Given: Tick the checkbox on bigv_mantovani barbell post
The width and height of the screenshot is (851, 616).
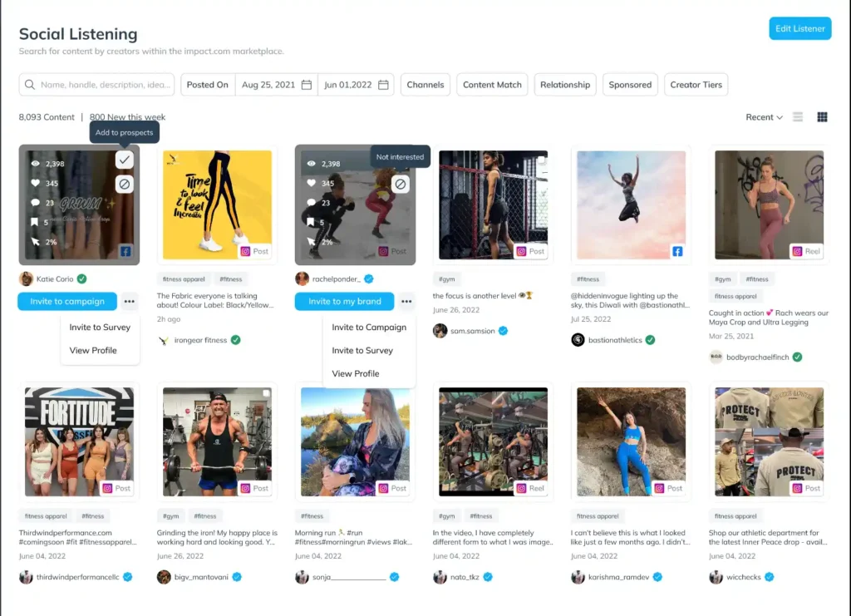Looking at the screenshot, I should tap(265, 393).
